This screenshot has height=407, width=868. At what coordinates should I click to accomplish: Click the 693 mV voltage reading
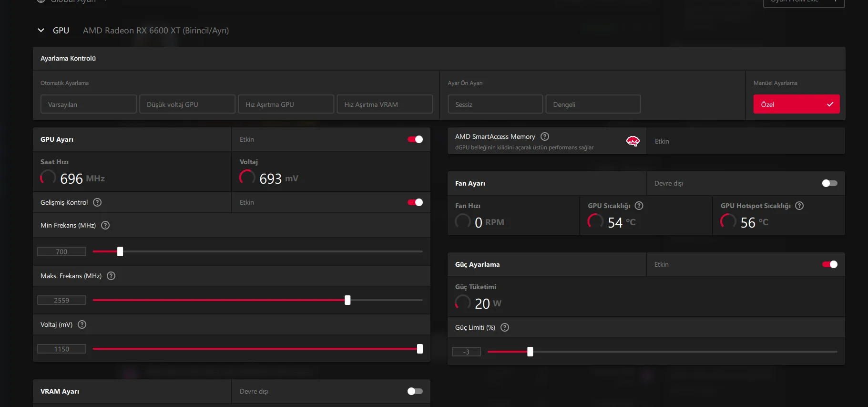tap(279, 178)
